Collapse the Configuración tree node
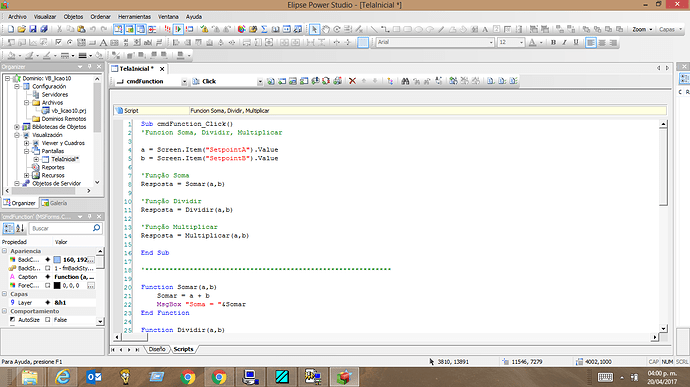This screenshot has height=387, width=690. click(x=17, y=86)
